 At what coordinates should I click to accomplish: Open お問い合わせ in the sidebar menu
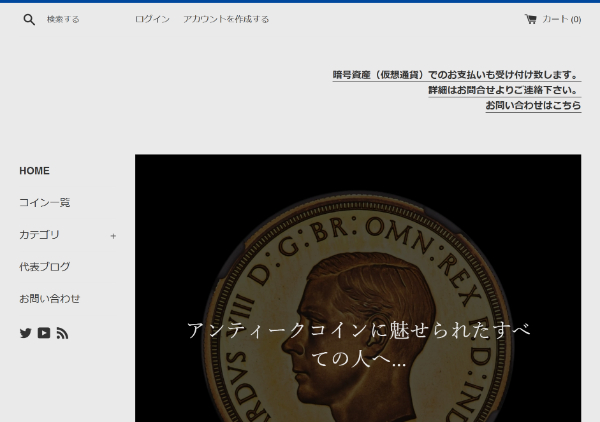click(49, 299)
